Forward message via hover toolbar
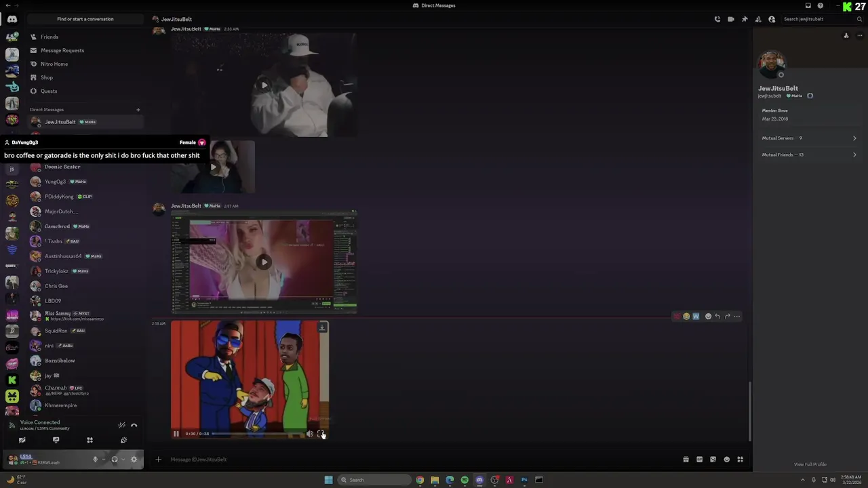Image resolution: width=868 pixels, height=488 pixels. click(x=727, y=317)
